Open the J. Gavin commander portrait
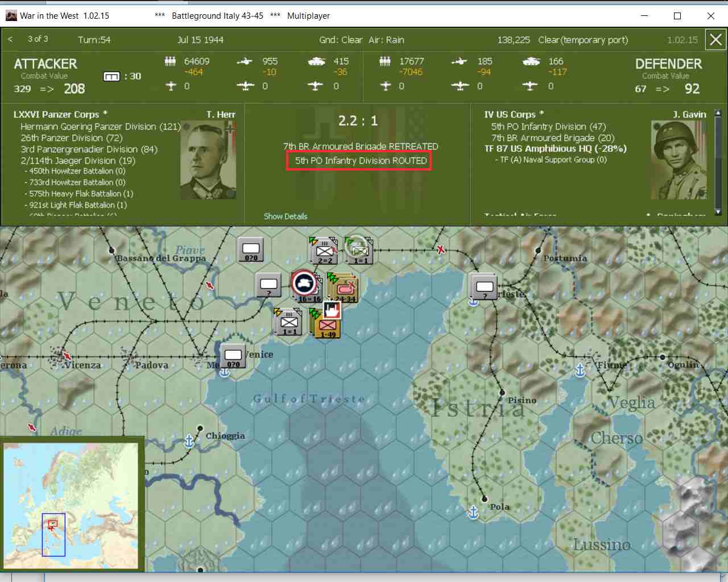 click(679, 160)
